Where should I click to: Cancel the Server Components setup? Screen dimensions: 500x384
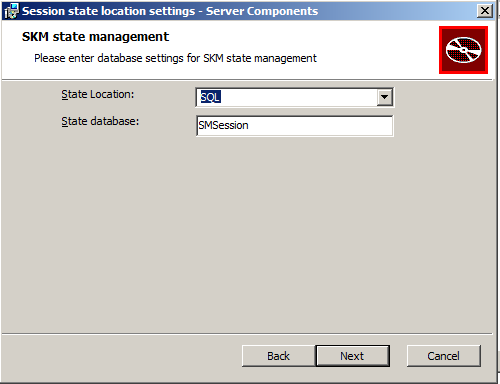444,356
